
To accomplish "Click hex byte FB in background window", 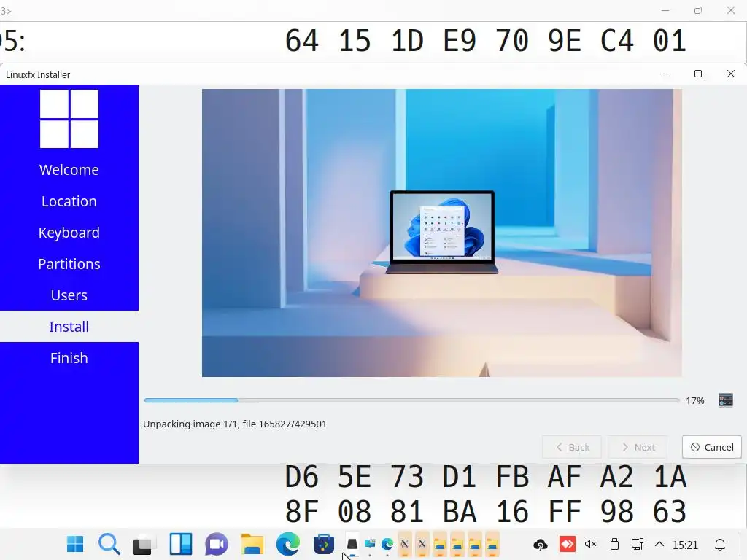I will point(512,477).
